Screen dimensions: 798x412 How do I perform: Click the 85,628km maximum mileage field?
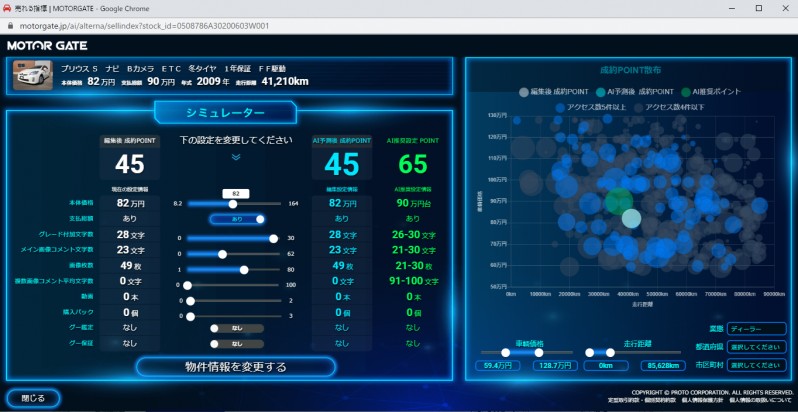tap(663, 365)
